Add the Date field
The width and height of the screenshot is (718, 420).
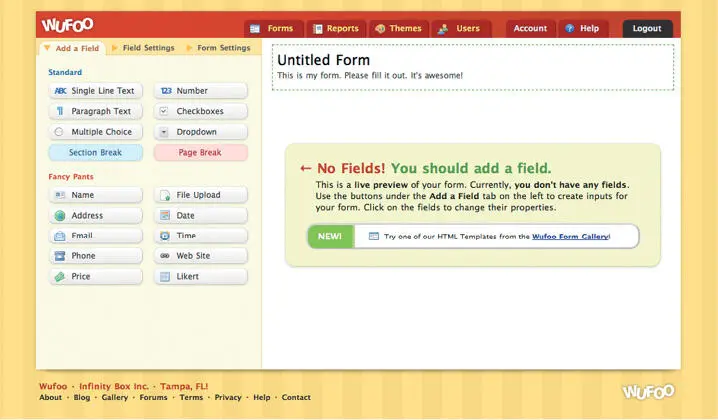(201, 216)
